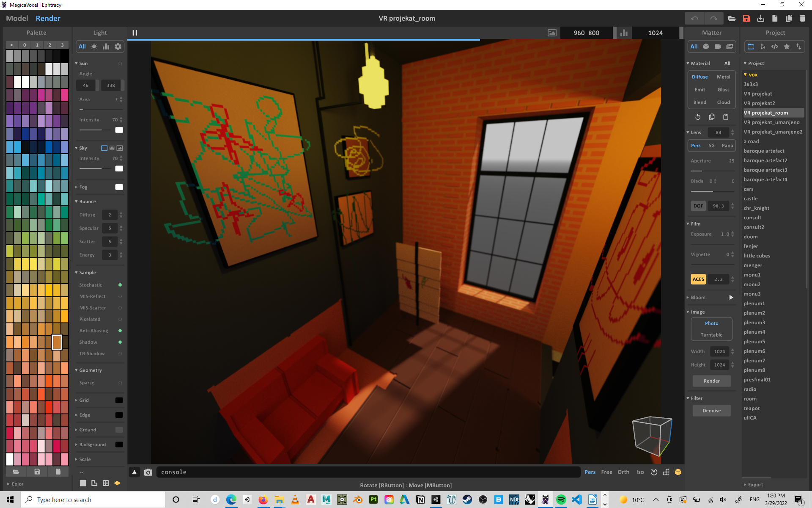Enable the Pixelated sample option
Screen dimensions: 812x508
(x=120, y=319)
